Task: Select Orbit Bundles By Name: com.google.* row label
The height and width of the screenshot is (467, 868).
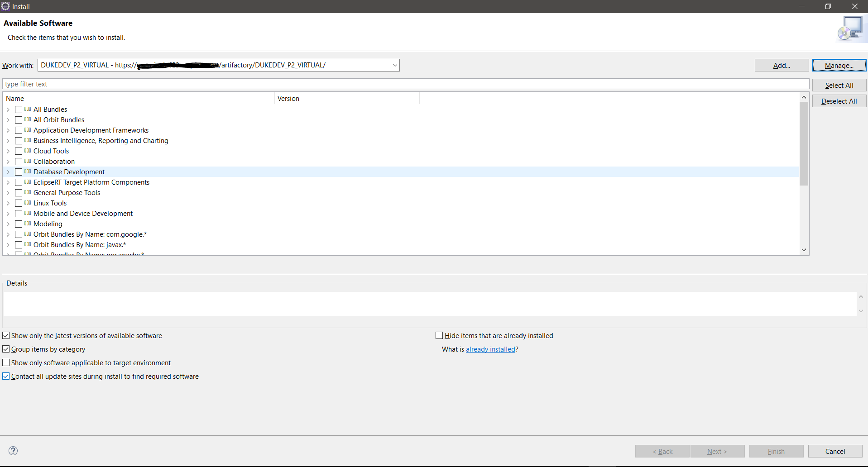Action: tap(90, 234)
